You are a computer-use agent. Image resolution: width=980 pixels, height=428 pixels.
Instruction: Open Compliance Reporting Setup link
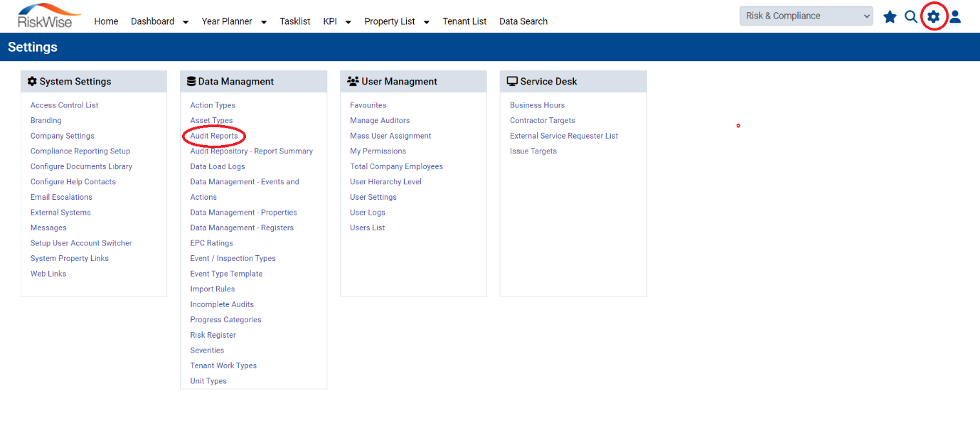tap(80, 151)
